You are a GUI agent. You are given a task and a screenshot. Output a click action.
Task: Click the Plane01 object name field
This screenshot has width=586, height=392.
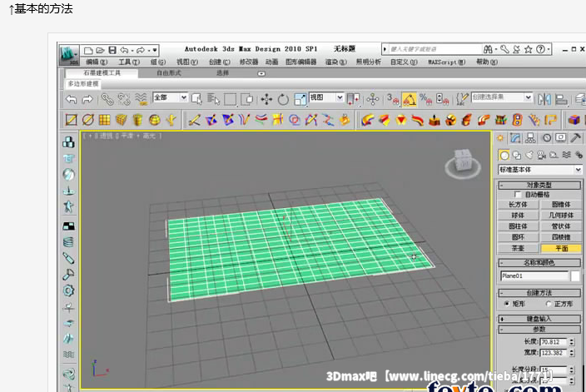tap(534, 276)
